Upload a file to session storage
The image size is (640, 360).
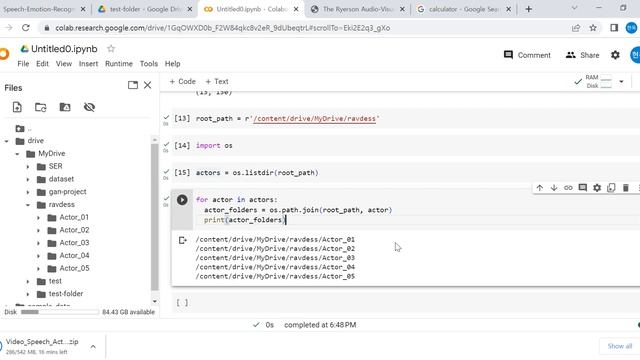pyautogui.click(x=17, y=107)
